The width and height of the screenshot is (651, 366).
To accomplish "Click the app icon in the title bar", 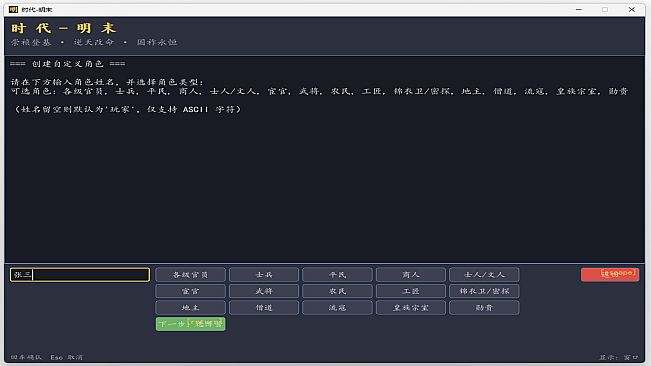I will [13, 10].
